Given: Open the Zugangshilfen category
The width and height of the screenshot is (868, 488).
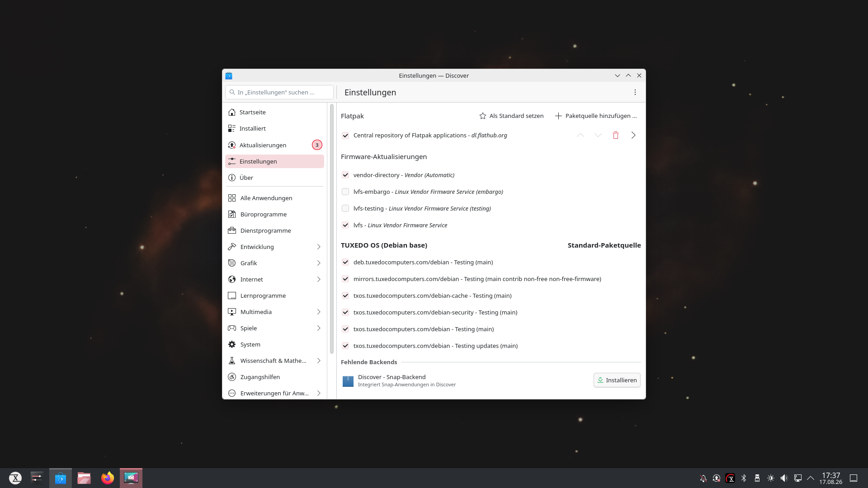Looking at the screenshot, I should coord(274,377).
